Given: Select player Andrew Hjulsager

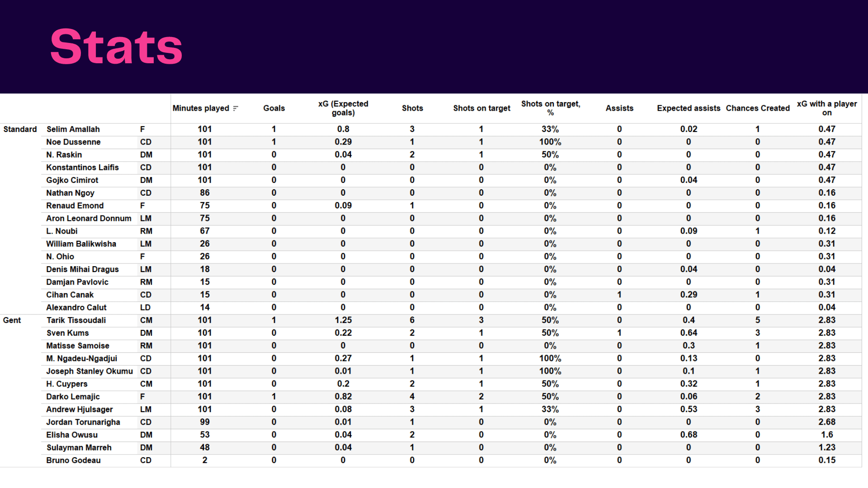Looking at the screenshot, I should [x=80, y=409].
